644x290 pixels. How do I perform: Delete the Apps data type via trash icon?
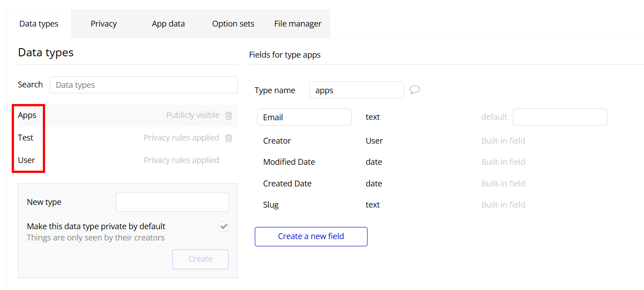point(229,116)
